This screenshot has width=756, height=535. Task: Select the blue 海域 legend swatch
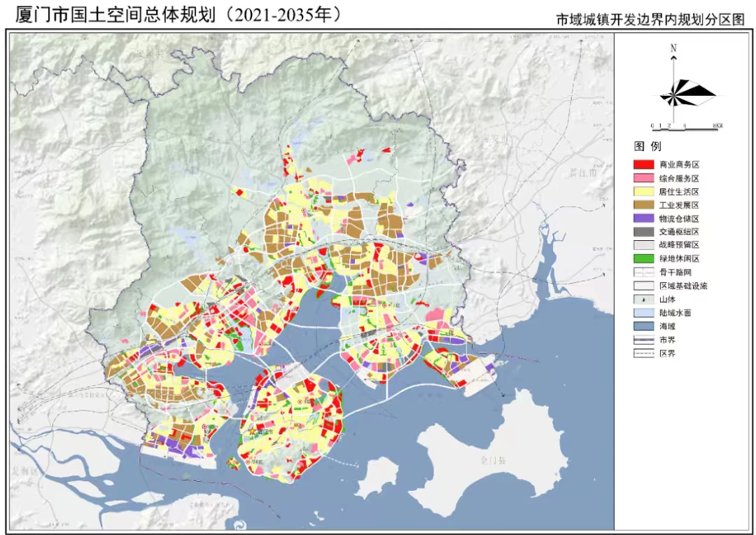pos(643,326)
